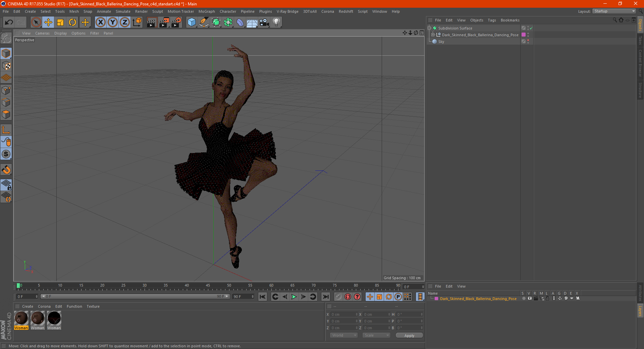
Task: Add a Light object
Action: point(276,22)
